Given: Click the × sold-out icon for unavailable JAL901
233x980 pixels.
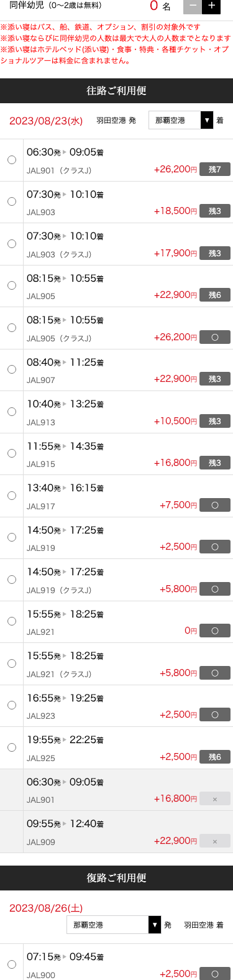Looking at the screenshot, I should [x=215, y=798].
